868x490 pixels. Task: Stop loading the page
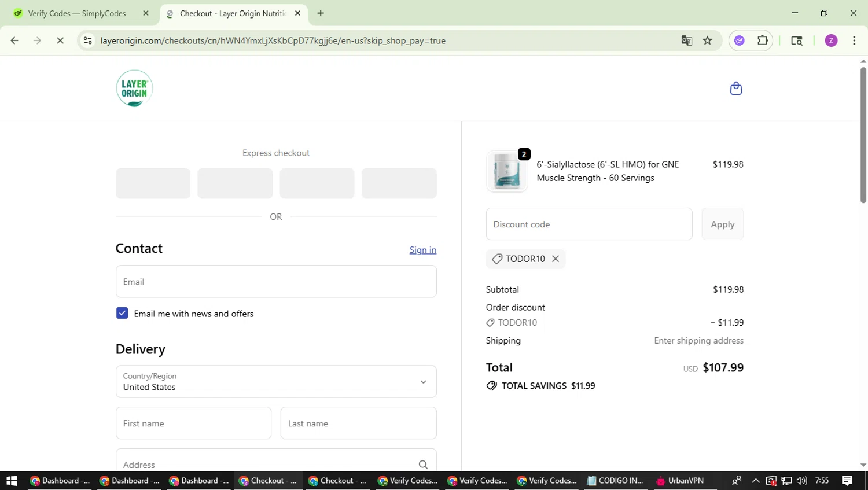[x=60, y=40]
